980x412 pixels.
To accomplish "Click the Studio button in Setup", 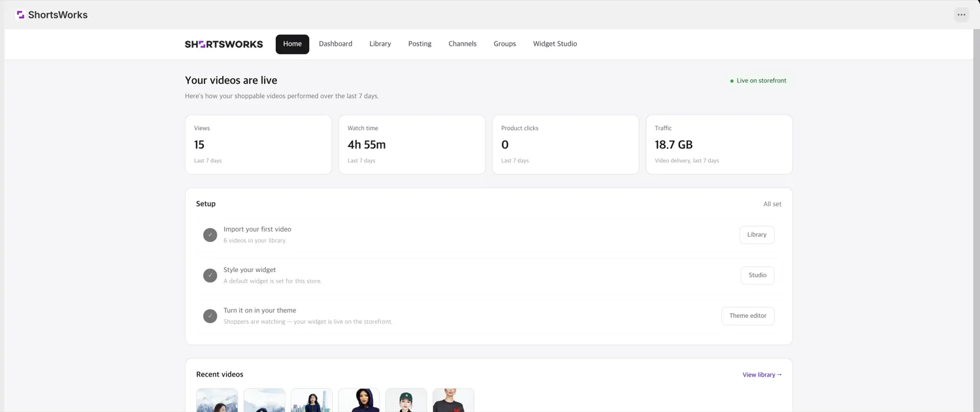I will (x=757, y=275).
